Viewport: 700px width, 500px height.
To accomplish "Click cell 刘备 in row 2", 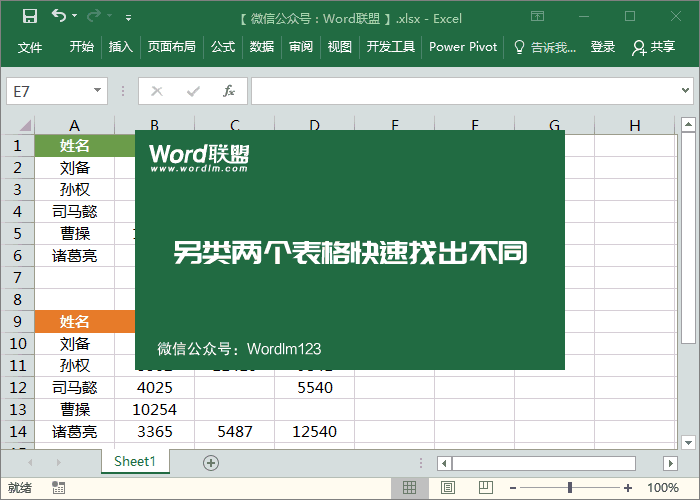I will point(75,168).
